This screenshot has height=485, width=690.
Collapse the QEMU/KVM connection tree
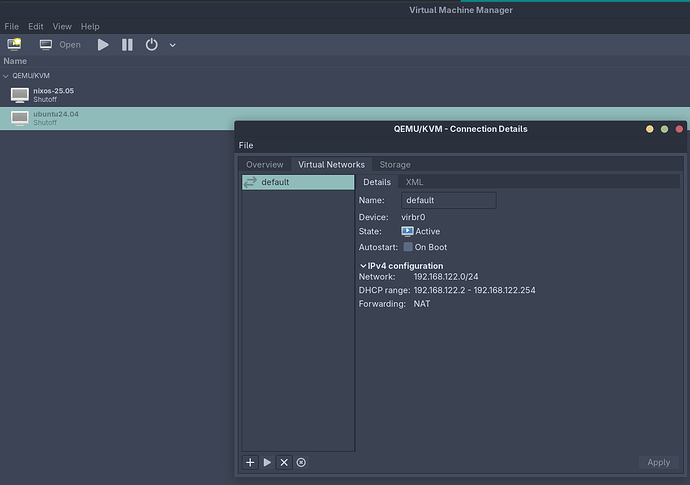[x=6, y=75]
